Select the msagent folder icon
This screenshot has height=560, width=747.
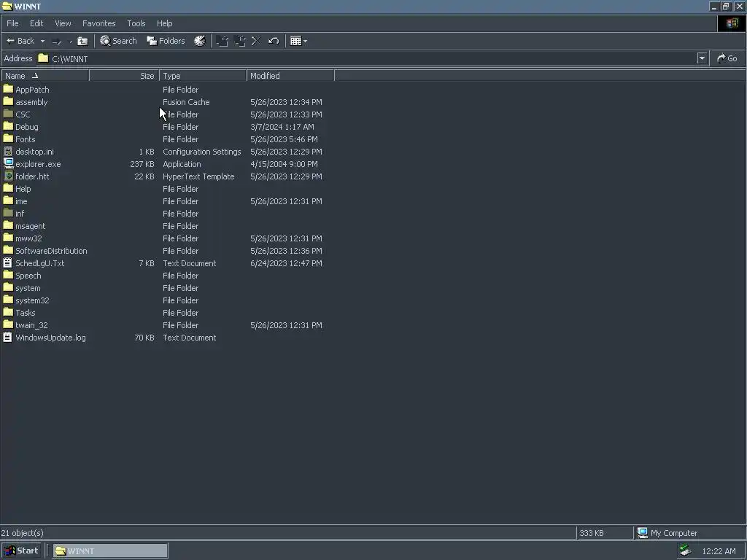[x=8, y=225]
